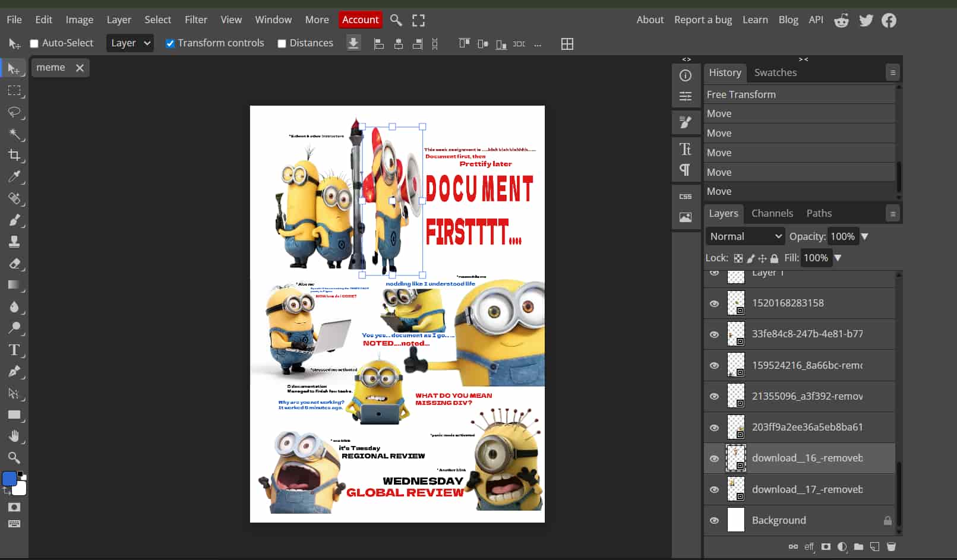Select the Crop tool
This screenshot has width=957, height=560.
(x=14, y=155)
